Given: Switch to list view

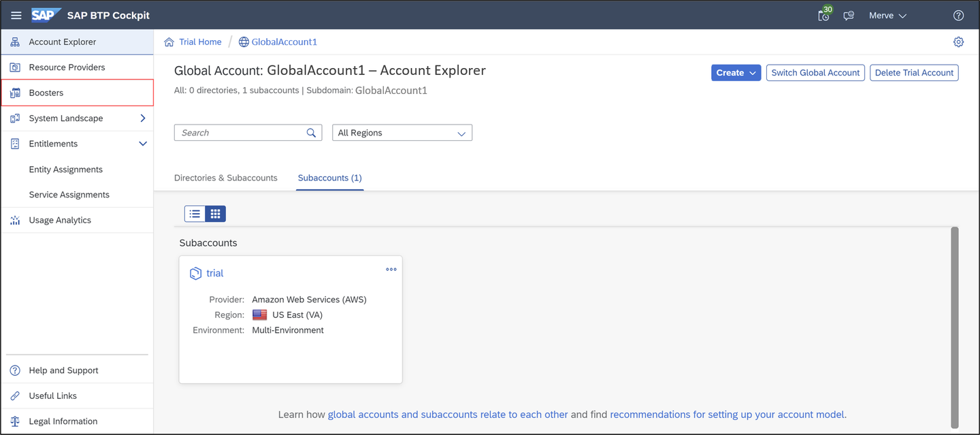Looking at the screenshot, I should pyautogui.click(x=195, y=214).
